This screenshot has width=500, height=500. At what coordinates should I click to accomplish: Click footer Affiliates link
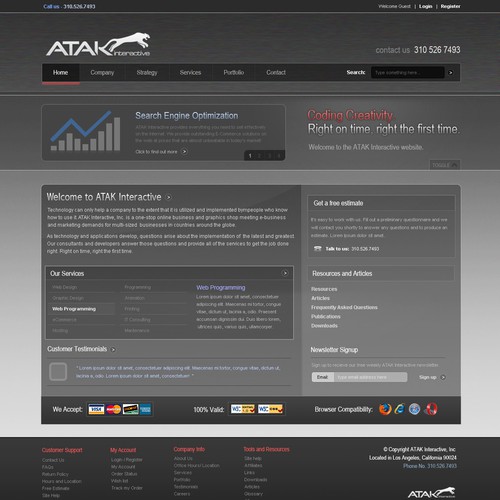click(253, 465)
